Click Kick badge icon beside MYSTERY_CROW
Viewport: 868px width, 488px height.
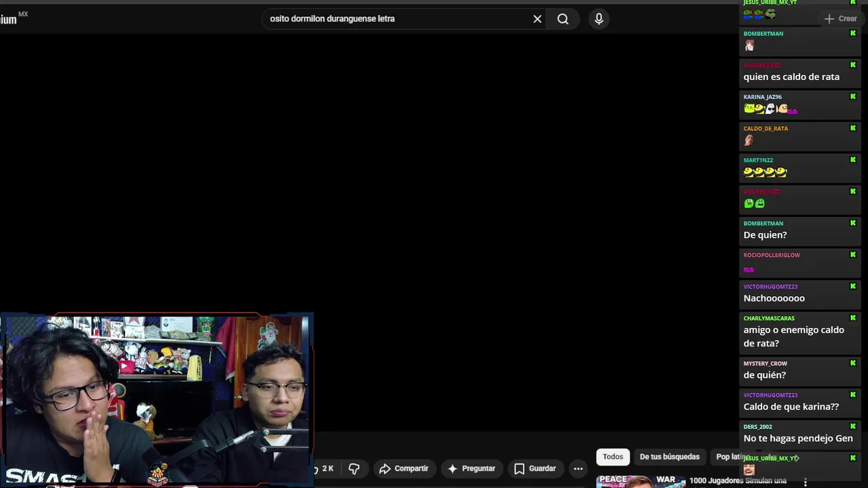pos(853,363)
